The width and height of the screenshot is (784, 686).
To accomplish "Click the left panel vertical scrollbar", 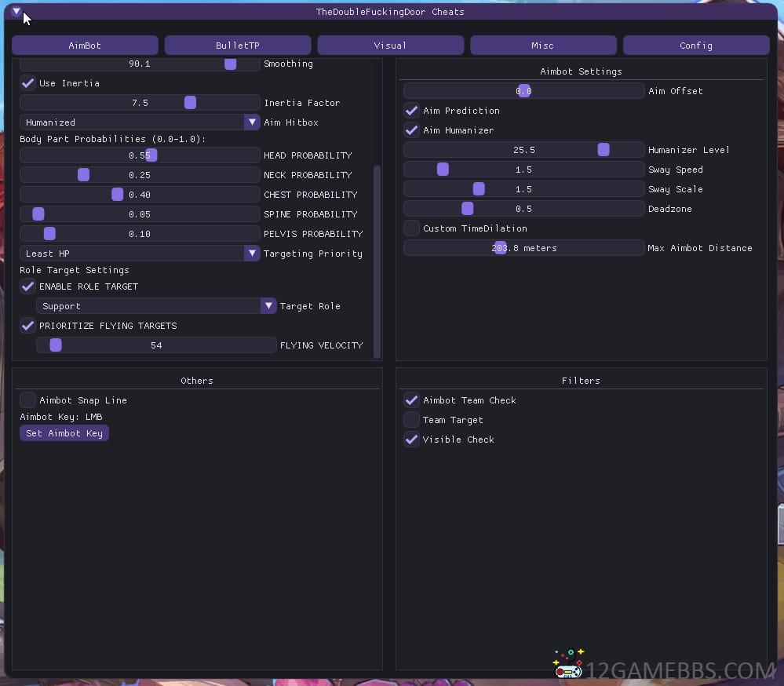I will [x=377, y=261].
